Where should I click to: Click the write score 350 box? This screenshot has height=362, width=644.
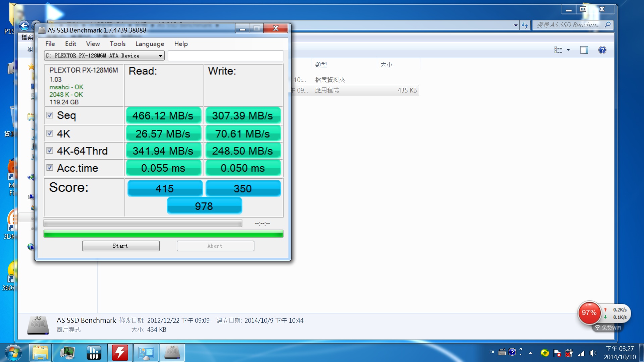243,188
